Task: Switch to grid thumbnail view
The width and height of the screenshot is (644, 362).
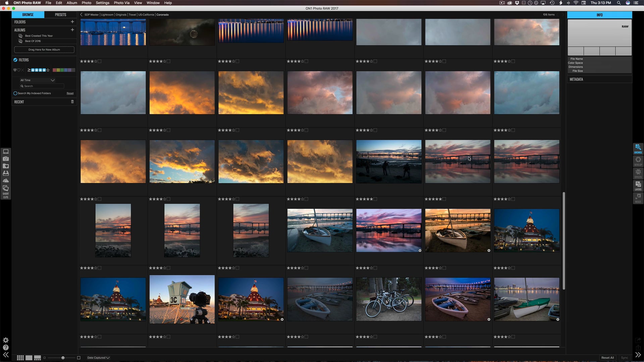Action: [20, 358]
